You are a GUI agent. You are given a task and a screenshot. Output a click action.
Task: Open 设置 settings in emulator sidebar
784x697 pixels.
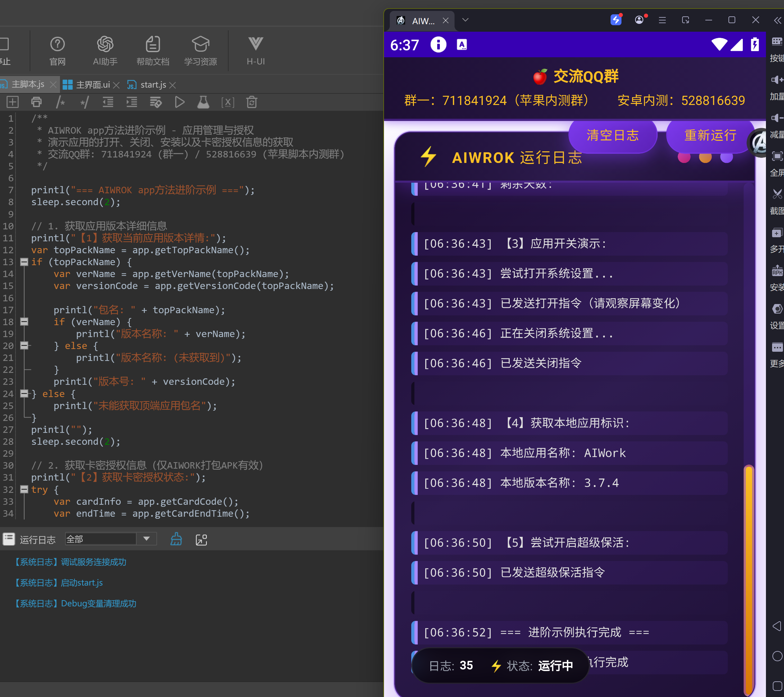coord(778,317)
